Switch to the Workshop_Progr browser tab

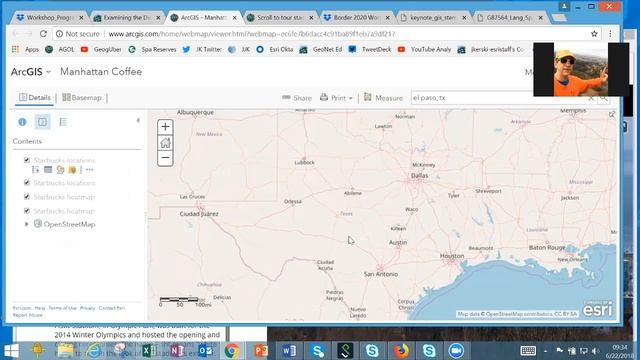tap(49, 18)
